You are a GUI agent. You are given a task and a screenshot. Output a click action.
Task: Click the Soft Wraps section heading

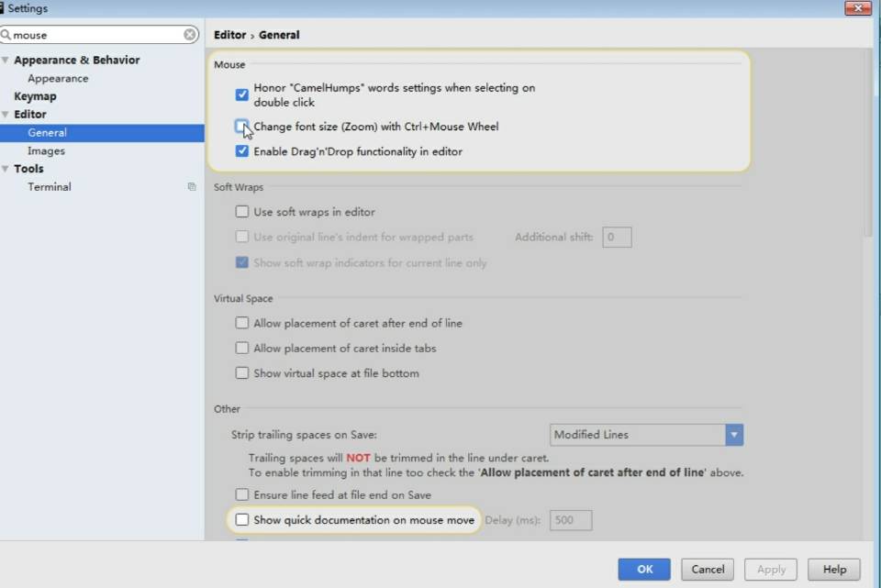(239, 187)
